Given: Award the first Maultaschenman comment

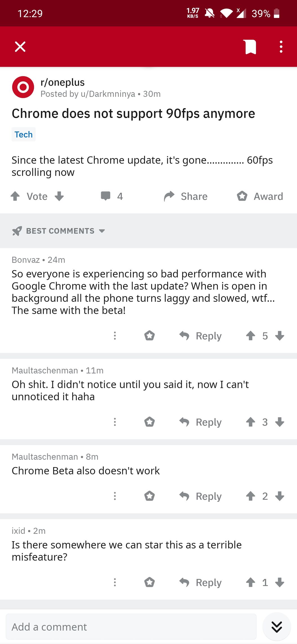Looking at the screenshot, I should pos(149,422).
